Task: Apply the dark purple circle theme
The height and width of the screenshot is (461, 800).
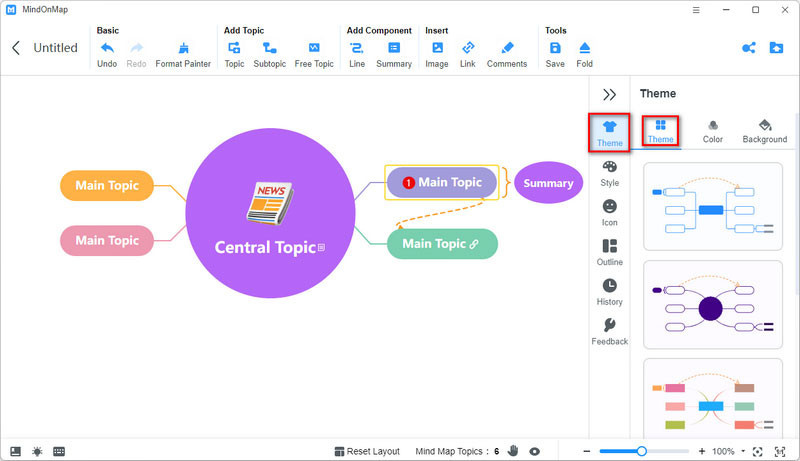Action: [x=713, y=304]
